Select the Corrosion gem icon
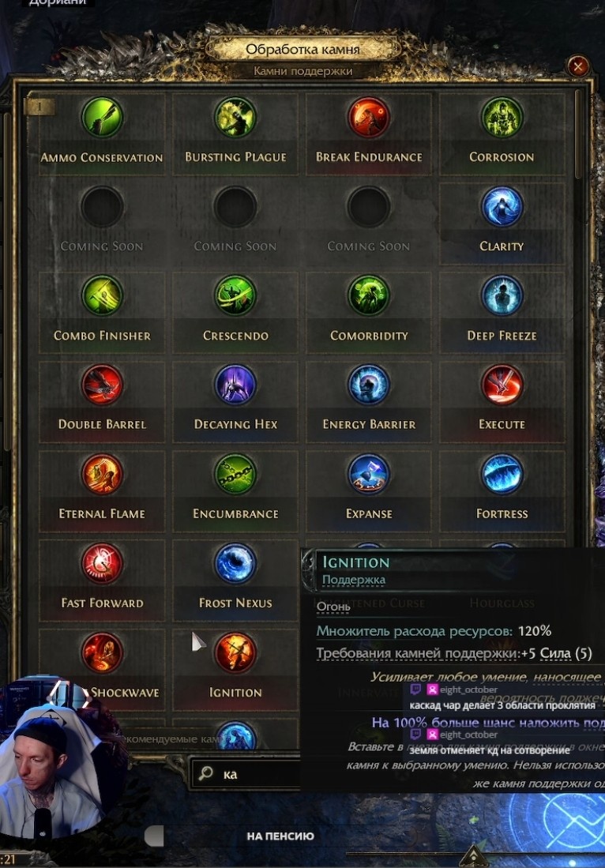605x868 pixels. pyautogui.click(x=502, y=118)
